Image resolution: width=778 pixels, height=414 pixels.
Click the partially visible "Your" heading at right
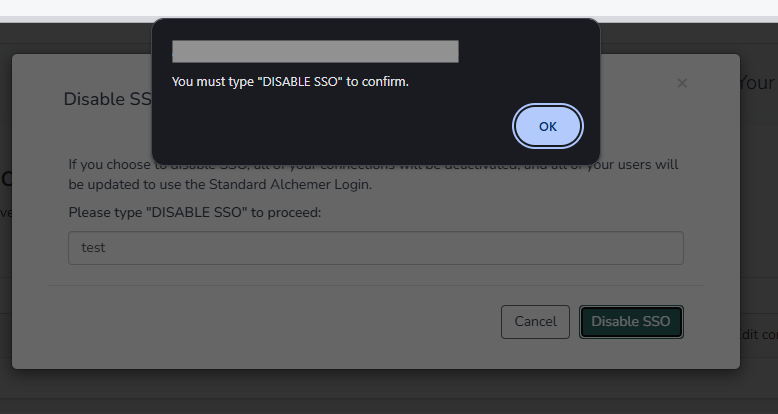(x=757, y=82)
